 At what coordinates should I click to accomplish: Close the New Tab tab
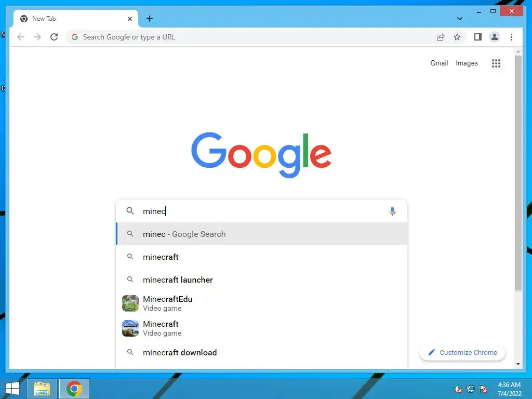[x=129, y=19]
